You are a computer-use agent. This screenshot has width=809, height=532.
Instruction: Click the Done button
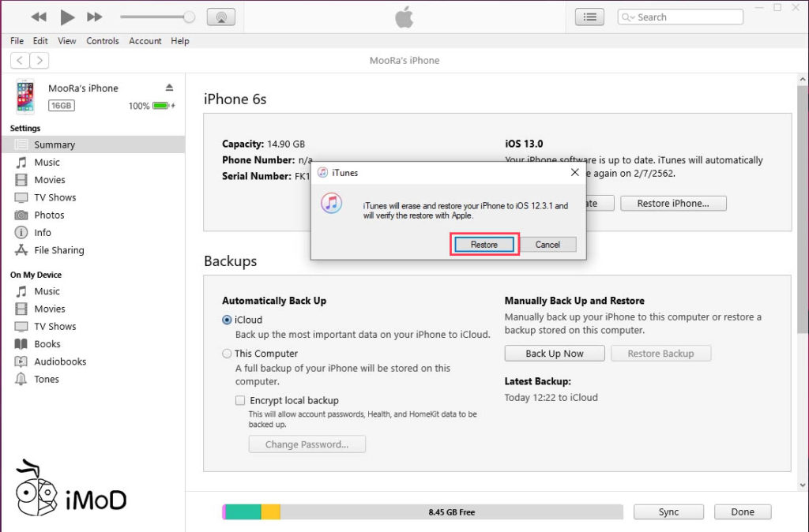click(743, 512)
